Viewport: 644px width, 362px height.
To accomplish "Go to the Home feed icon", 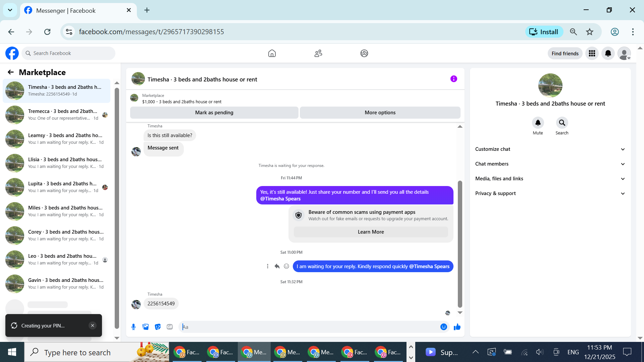I will [272, 53].
